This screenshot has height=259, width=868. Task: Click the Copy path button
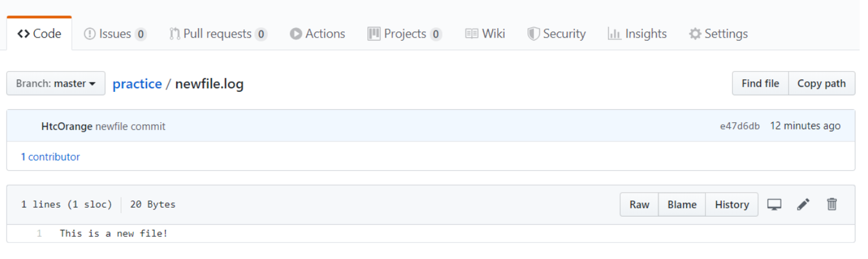(822, 84)
